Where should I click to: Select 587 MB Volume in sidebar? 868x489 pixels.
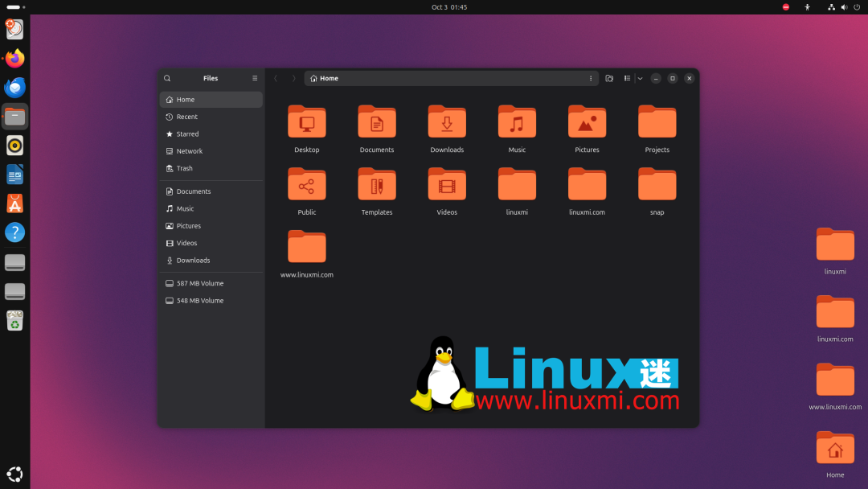click(x=211, y=284)
